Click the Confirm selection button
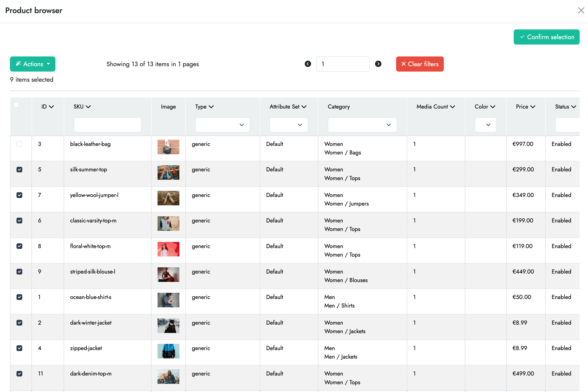Screen dimensions: 588x392 546,37
